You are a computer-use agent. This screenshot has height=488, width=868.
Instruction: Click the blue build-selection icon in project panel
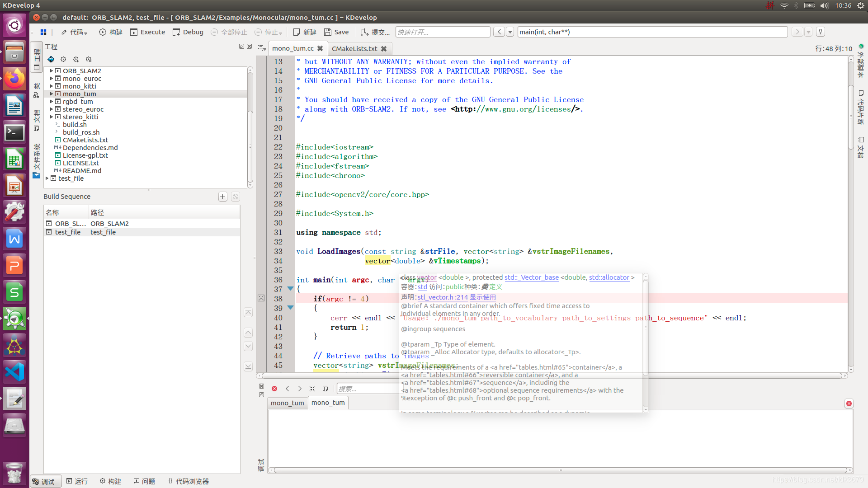[x=51, y=59]
